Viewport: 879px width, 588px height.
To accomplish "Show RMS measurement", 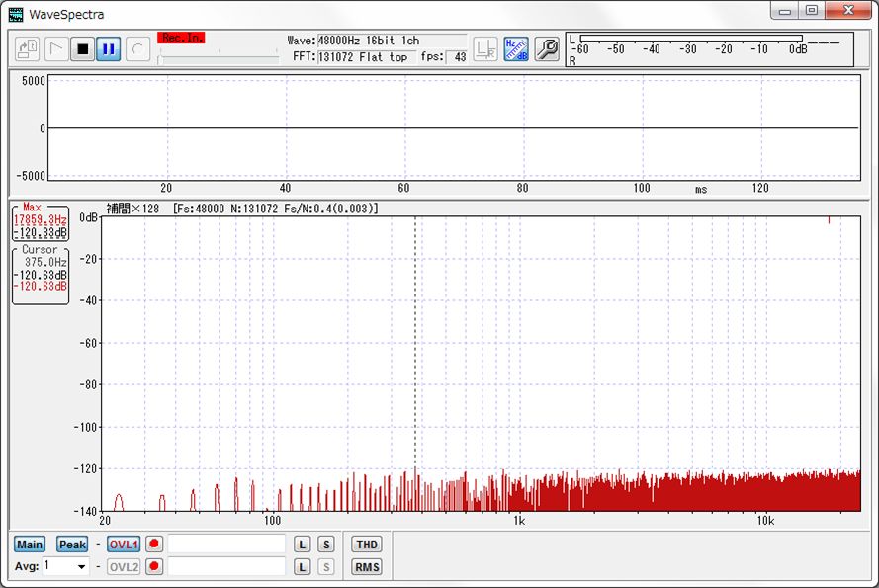I will coord(366,566).
